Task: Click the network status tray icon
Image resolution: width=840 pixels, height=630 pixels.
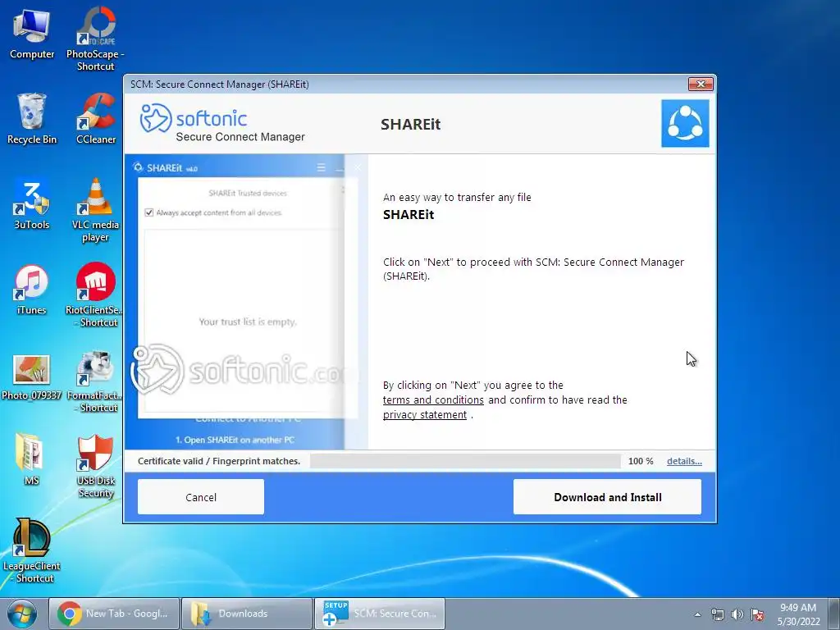Action: point(717,614)
